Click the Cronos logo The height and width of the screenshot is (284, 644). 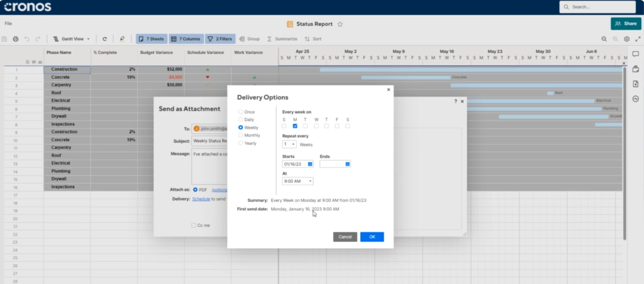pos(28,7)
